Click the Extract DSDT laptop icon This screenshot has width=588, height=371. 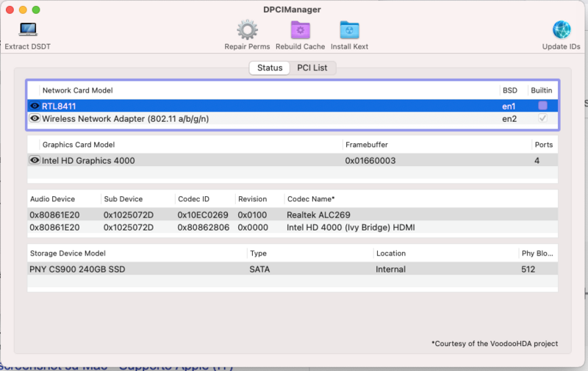click(x=28, y=29)
